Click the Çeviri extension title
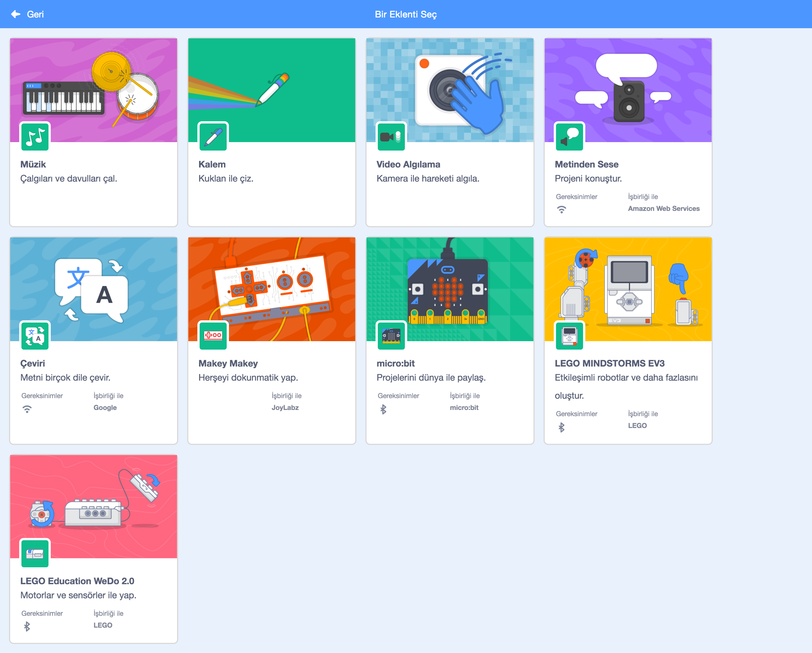 pos(33,363)
